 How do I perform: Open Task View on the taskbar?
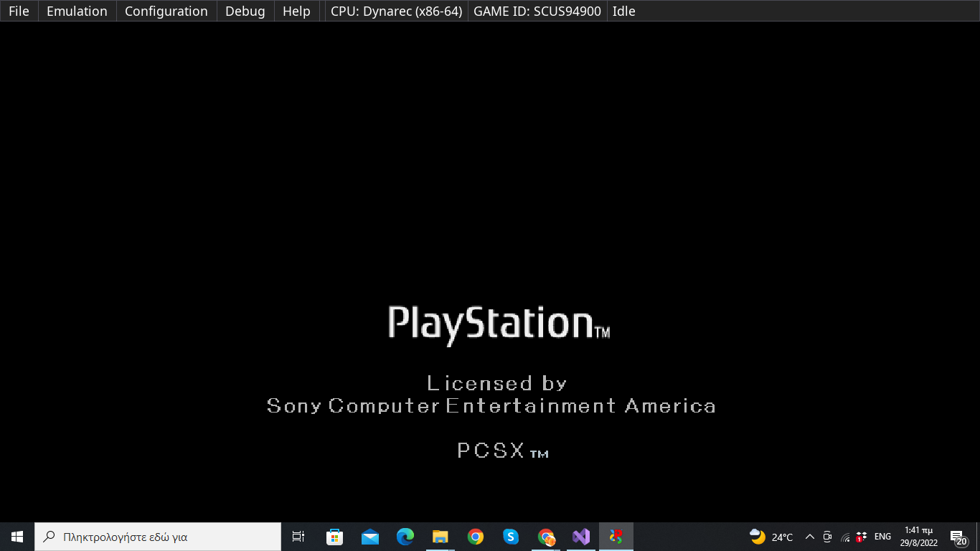(298, 537)
